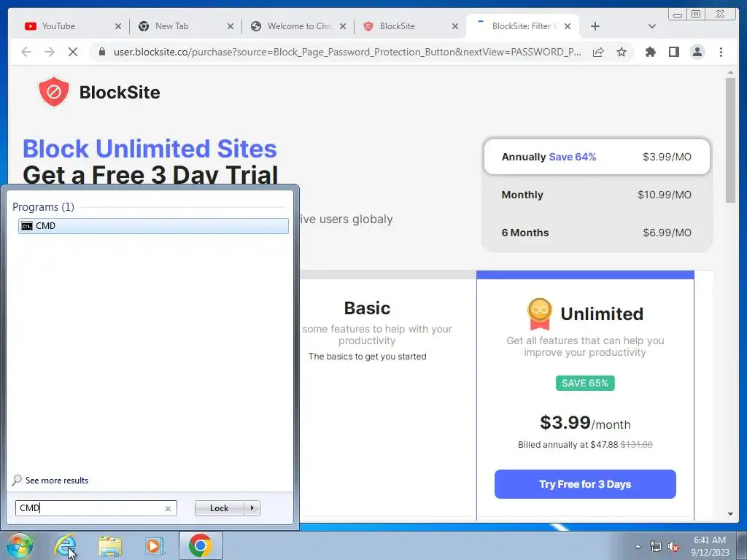
Task: Click the page address bar URL
Action: click(x=347, y=52)
